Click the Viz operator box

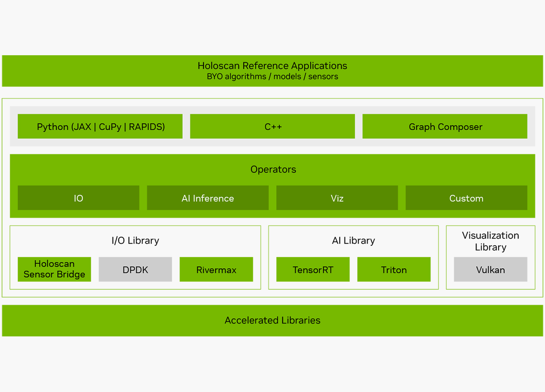(x=337, y=198)
